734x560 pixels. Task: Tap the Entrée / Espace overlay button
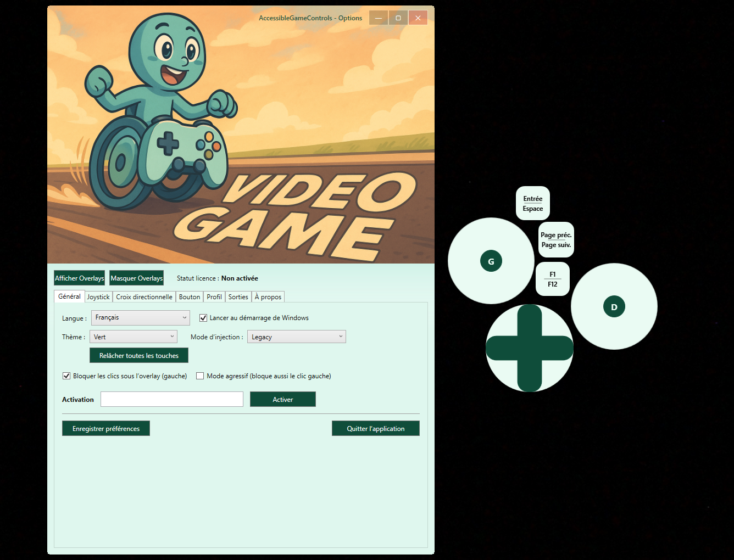pos(532,204)
